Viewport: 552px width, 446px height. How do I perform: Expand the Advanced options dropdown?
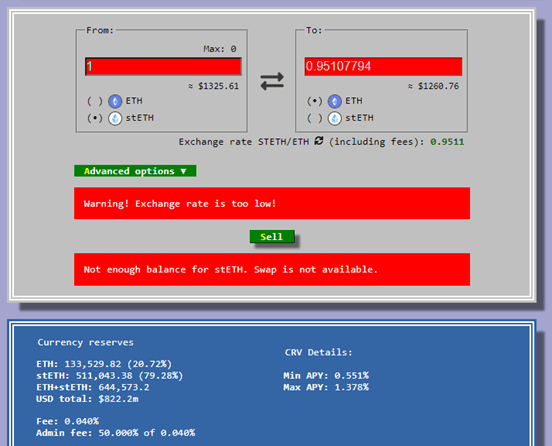click(135, 171)
